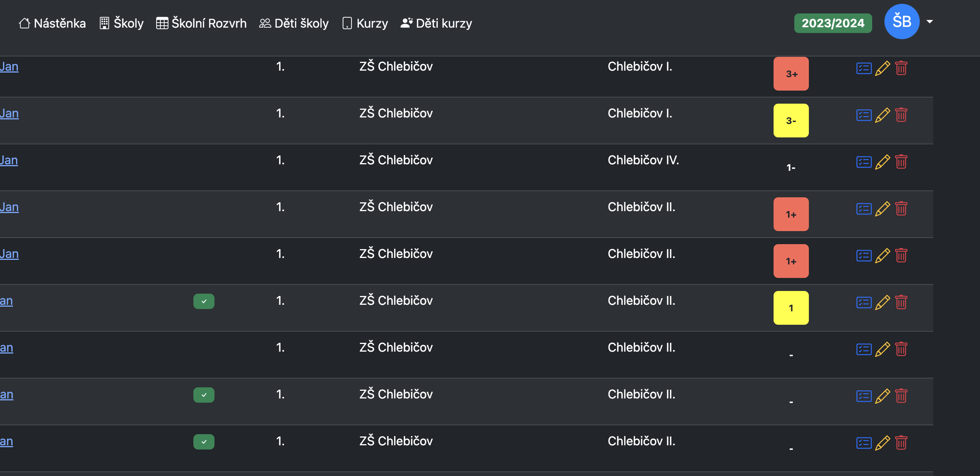The width and height of the screenshot is (980, 476).
Task: Open details list icon for yellow 1 row
Action: tap(864, 302)
